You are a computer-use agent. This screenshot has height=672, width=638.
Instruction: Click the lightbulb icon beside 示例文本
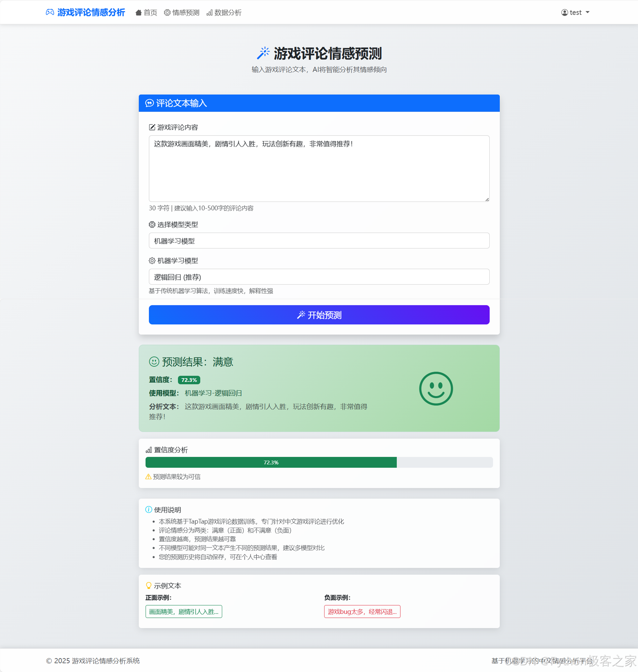click(x=149, y=585)
